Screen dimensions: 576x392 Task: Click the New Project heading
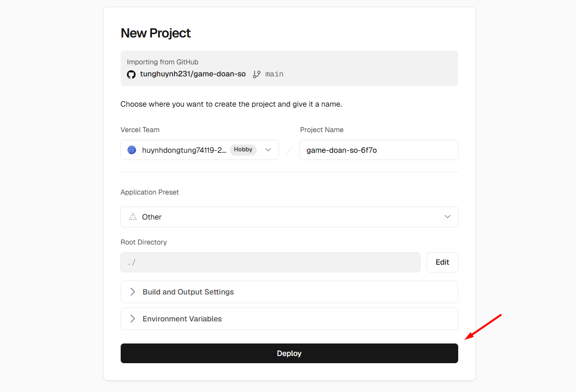(x=156, y=33)
